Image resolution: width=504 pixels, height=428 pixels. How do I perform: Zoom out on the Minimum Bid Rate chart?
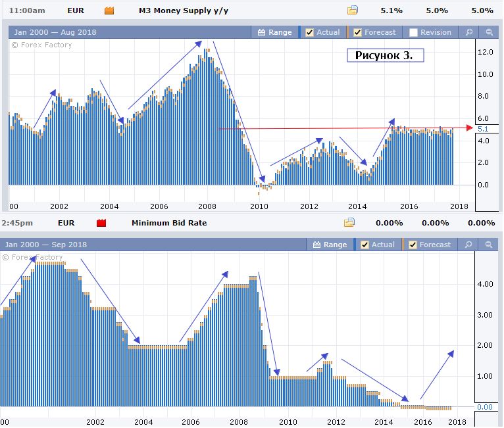click(489, 245)
